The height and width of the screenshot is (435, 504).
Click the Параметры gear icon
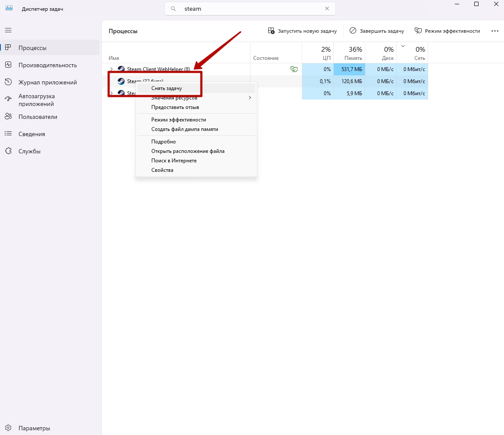point(8,428)
